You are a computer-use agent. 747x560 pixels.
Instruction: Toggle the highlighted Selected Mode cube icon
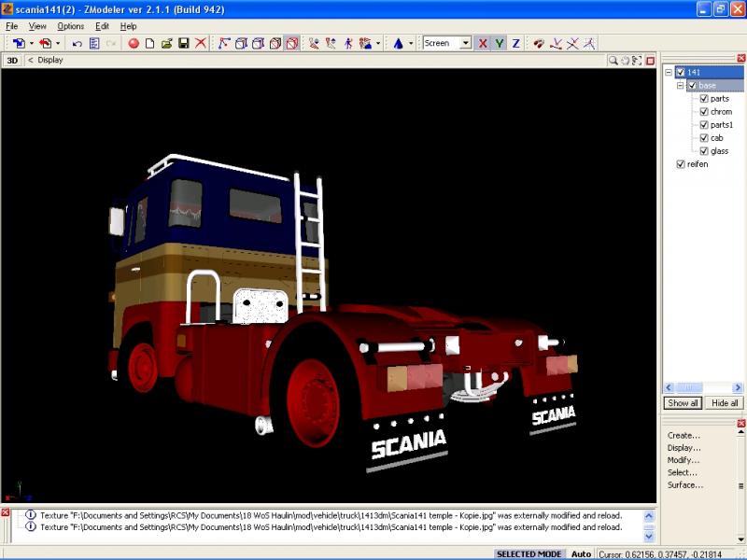[x=291, y=44]
